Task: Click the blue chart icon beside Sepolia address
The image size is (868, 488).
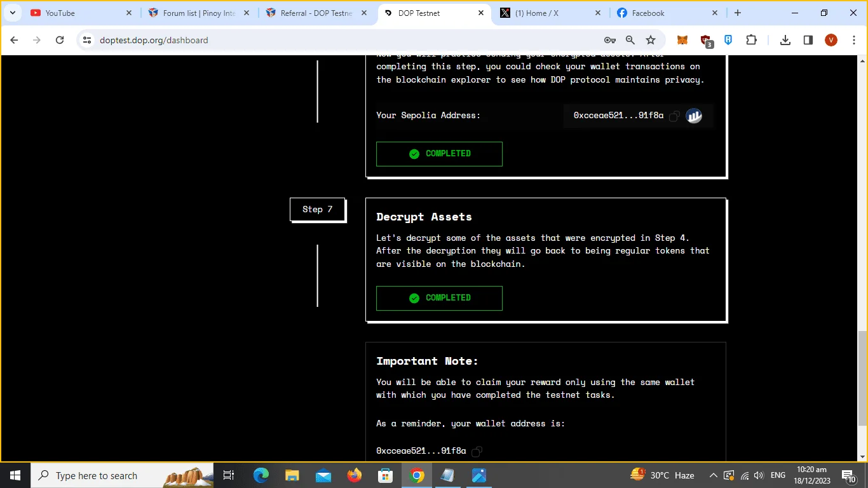Action: point(694,116)
